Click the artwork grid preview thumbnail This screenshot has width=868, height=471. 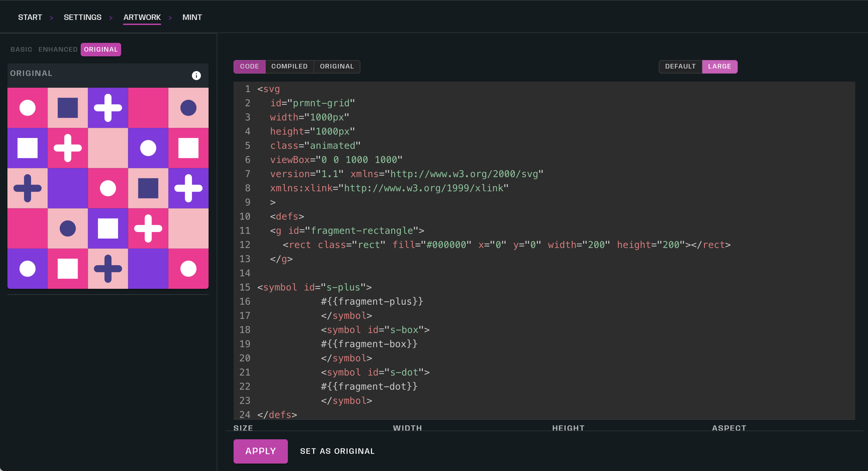[108, 188]
